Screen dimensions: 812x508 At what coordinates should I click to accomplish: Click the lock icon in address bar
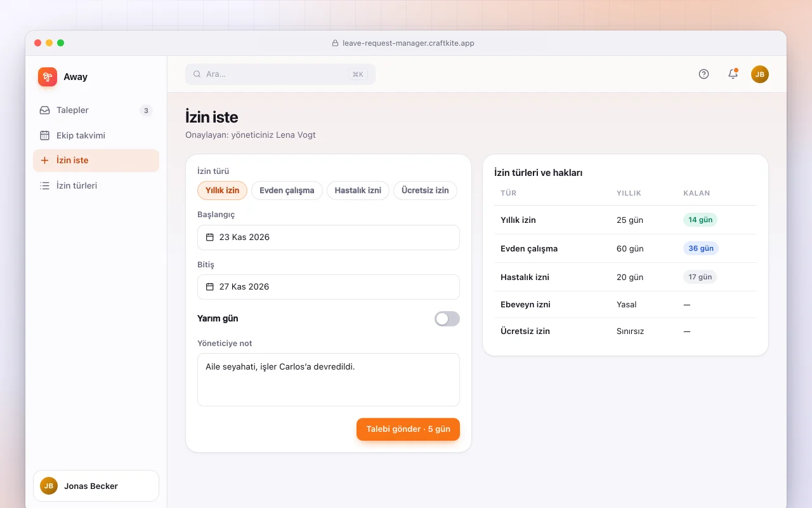tap(336, 43)
